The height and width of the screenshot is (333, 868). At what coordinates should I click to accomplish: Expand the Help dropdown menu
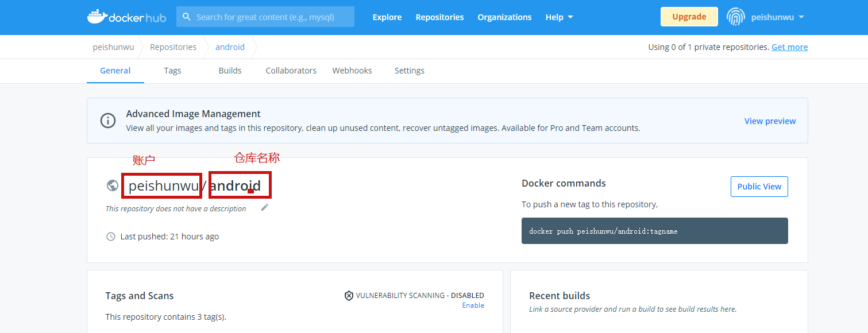point(559,17)
